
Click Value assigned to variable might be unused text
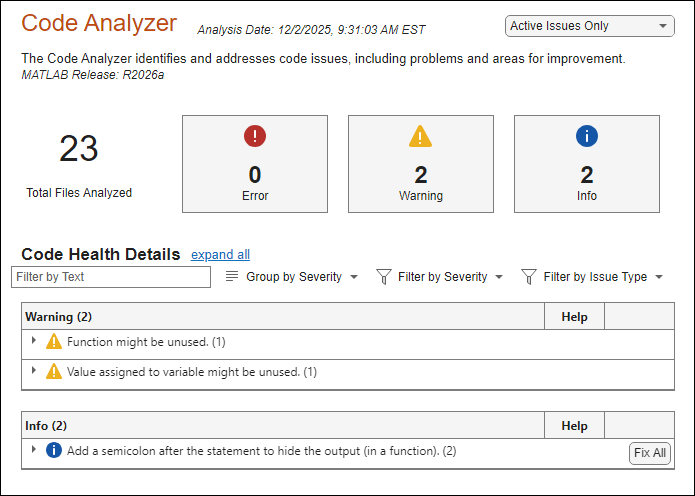[192, 372]
